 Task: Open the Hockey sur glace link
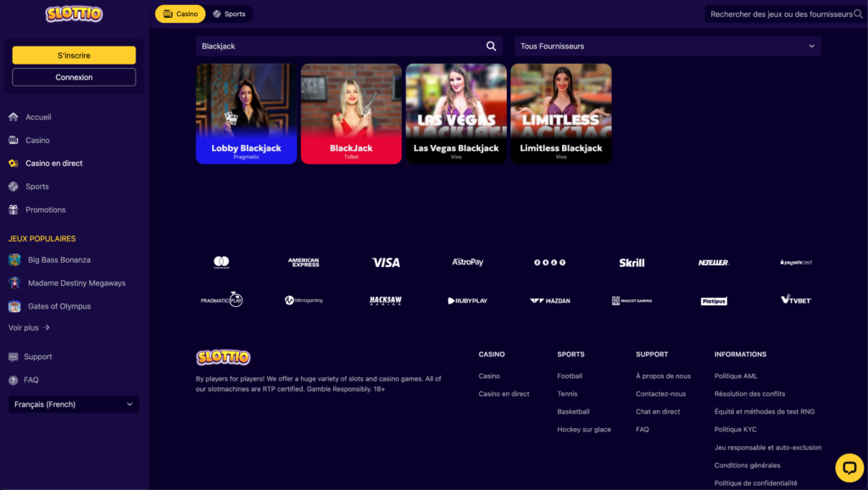click(584, 429)
